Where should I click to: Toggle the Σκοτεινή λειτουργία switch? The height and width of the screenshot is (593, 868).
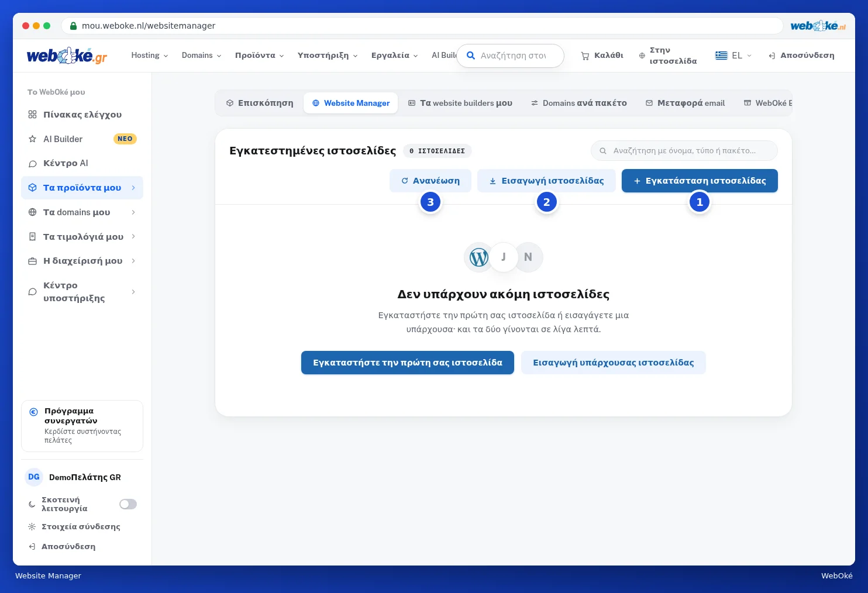click(128, 504)
